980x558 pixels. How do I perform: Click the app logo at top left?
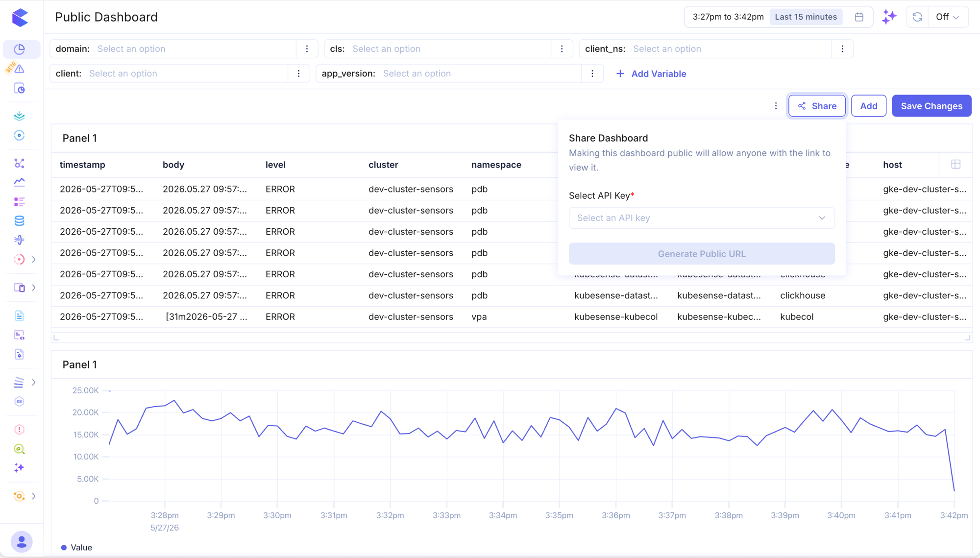pyautogui.click(x=20, y=18)
